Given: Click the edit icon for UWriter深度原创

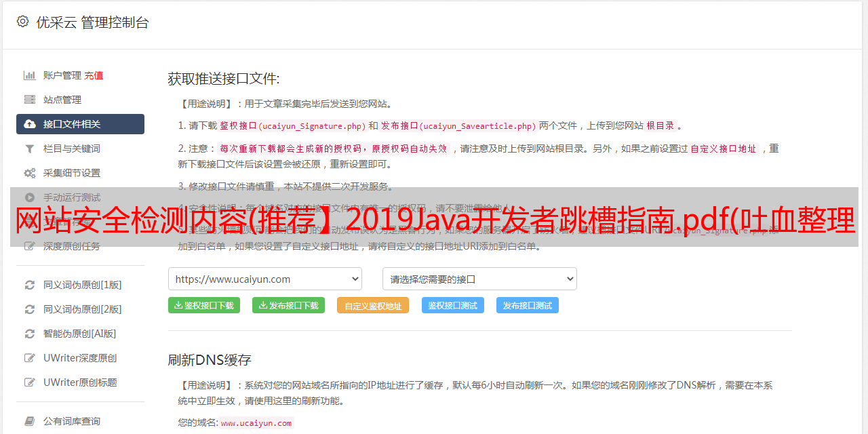Looking at the screenshot, I should pos(30,358).
